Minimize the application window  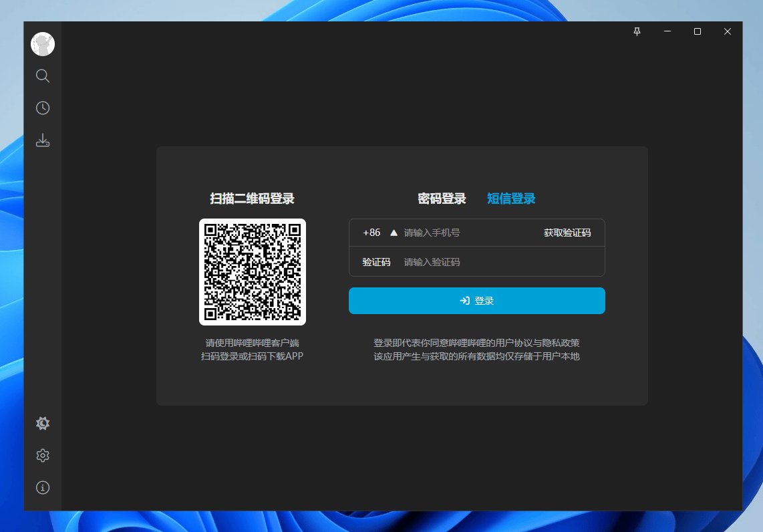667,31
